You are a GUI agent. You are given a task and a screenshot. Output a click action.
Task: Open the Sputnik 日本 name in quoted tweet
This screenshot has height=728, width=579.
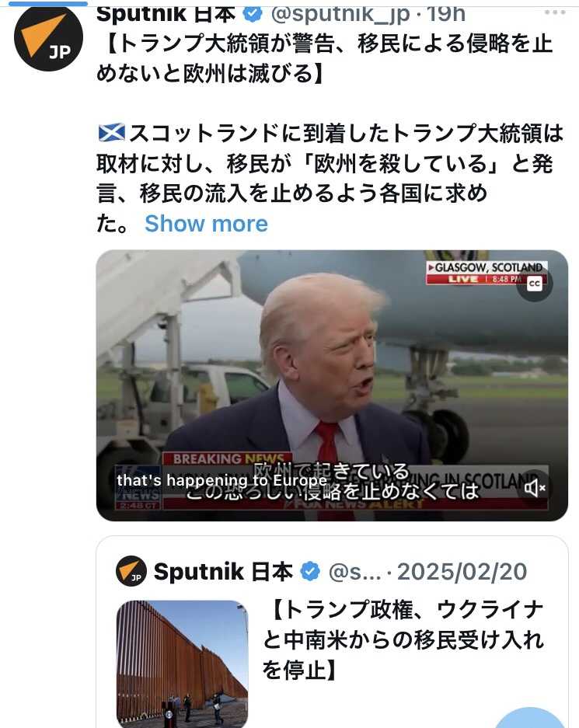(x=223, y=571)
